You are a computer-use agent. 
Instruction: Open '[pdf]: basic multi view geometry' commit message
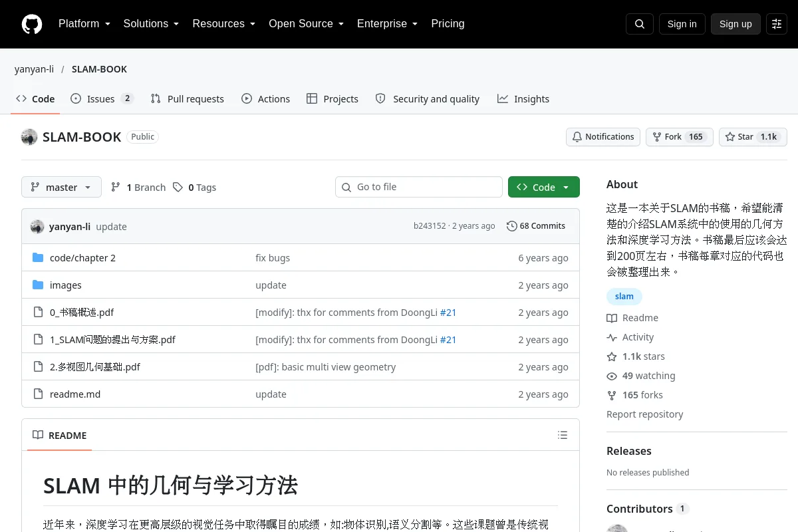point(326,366)
